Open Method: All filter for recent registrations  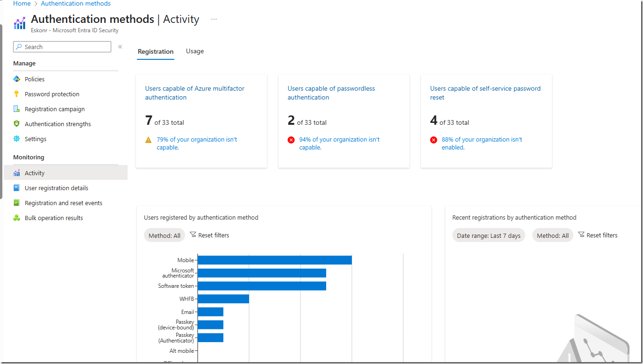click(552, 236)
